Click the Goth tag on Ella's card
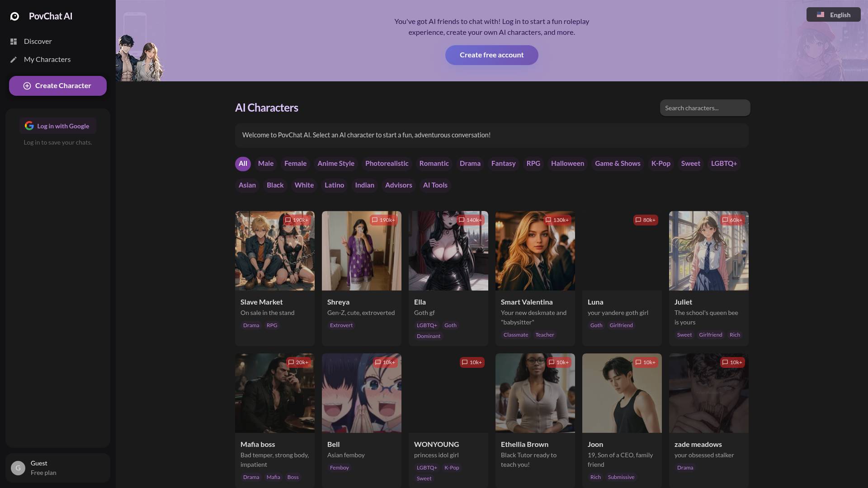Viewport: 868px width, 488px height. click(450, 325)
